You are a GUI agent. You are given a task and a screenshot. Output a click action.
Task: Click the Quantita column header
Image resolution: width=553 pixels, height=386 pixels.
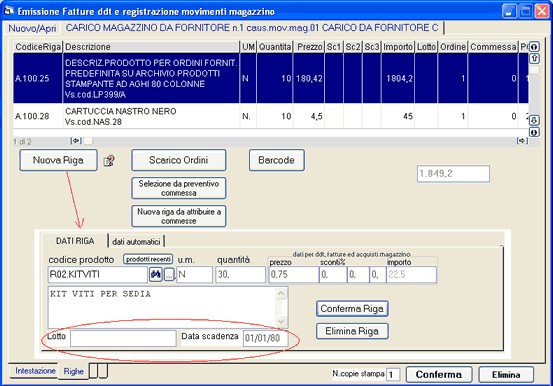click(275, 47)
